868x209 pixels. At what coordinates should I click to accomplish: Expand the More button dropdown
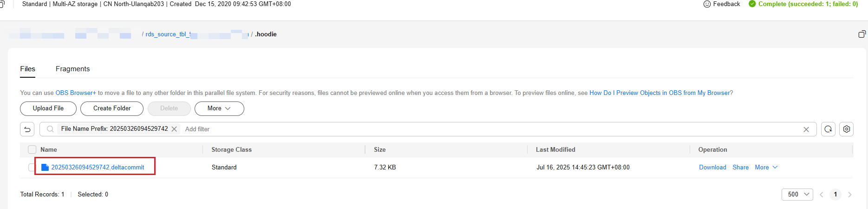click(219, 108)
